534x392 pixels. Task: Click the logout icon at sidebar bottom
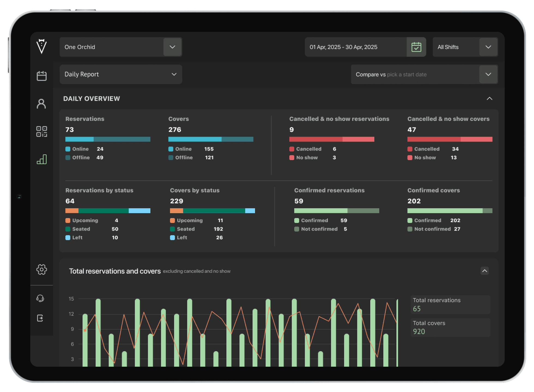(40, 318)
